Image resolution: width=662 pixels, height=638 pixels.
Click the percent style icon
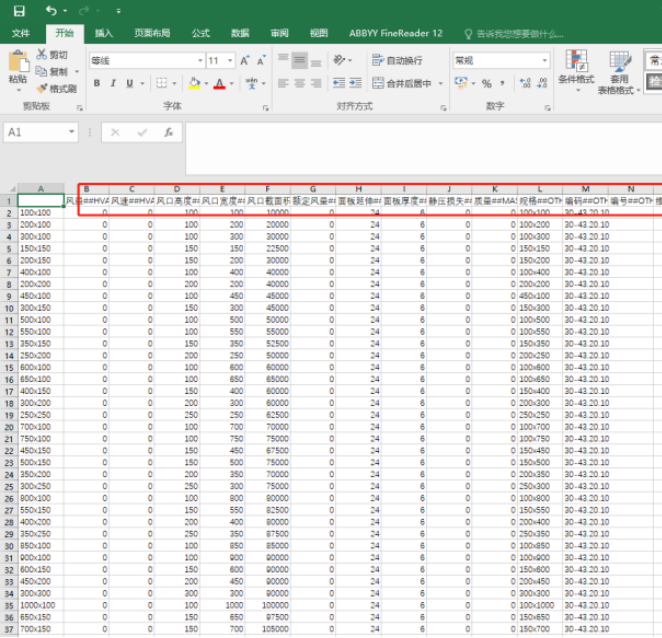pos(487,84)
